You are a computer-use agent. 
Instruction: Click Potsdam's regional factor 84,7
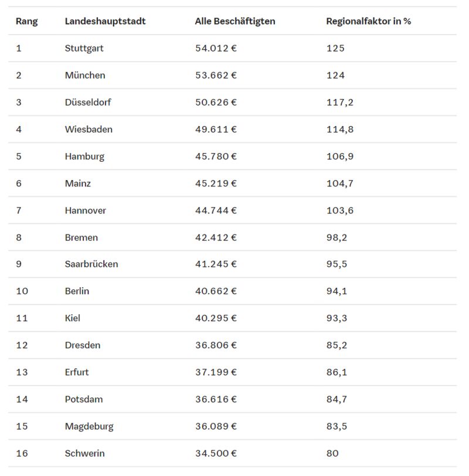point(337,399)
